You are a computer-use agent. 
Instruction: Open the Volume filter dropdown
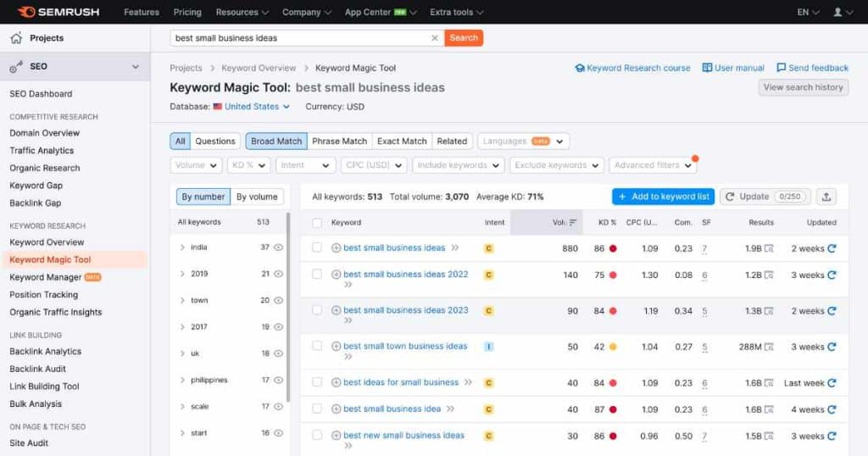click(x=196, y=165)
